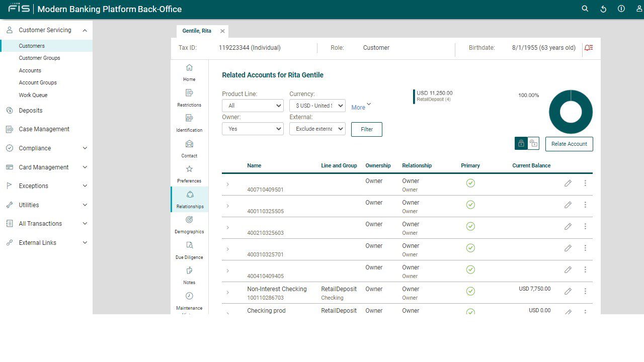The height and width of the screenshot is (362, 644).
Task: Open the Notes icon in sidebar
Action: click(189, 270)
